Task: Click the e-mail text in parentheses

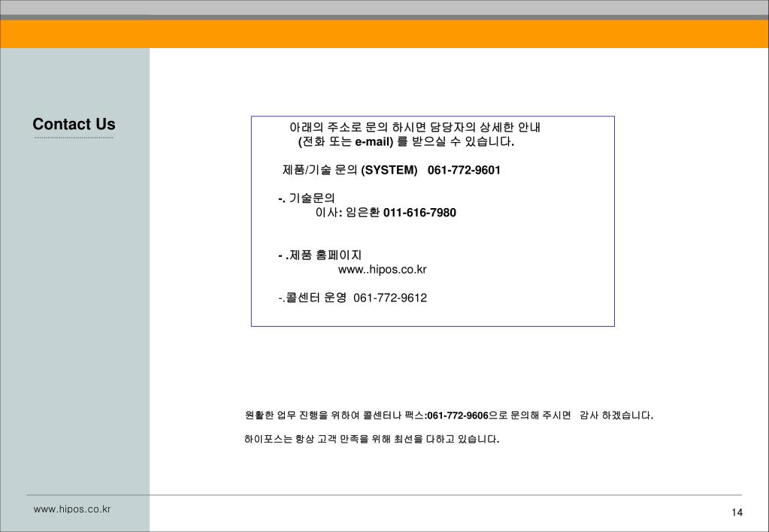Action: pos(374,142)
